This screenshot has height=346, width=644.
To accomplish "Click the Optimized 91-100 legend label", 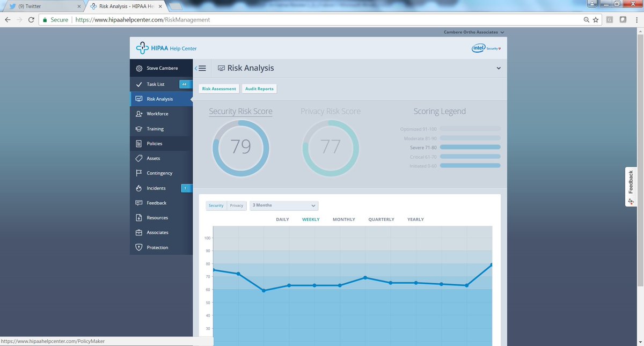I will click(x=419, y=129).
